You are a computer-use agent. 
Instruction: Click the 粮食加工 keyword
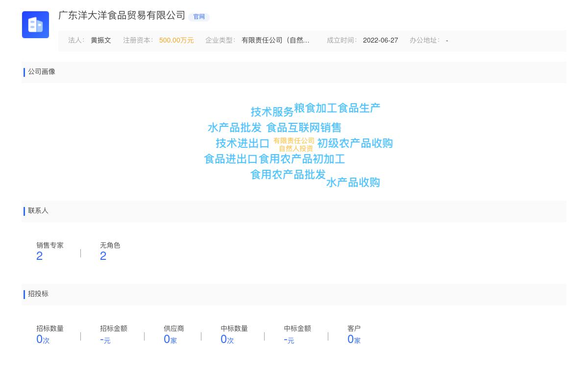click(x=319, y=107)
